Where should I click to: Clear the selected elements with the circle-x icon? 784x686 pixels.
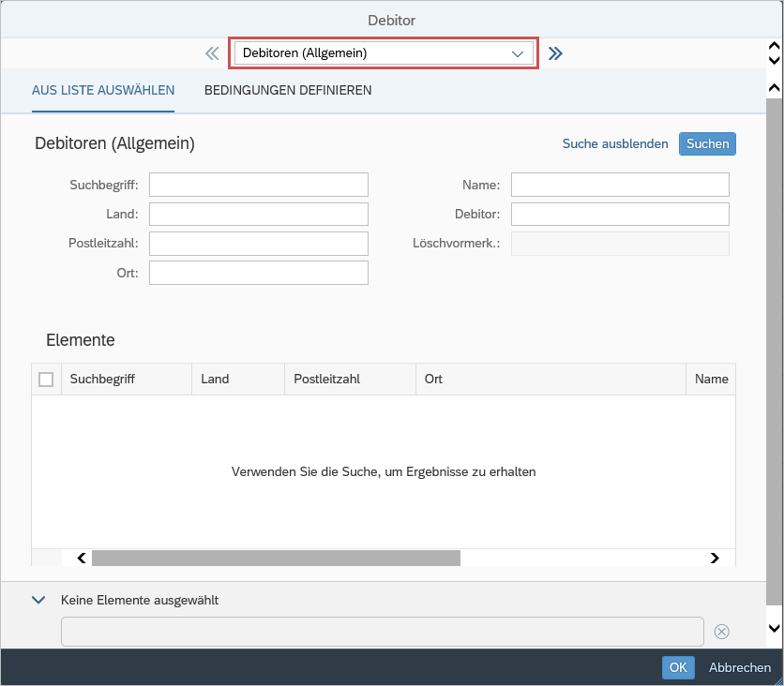coord(721,632)
